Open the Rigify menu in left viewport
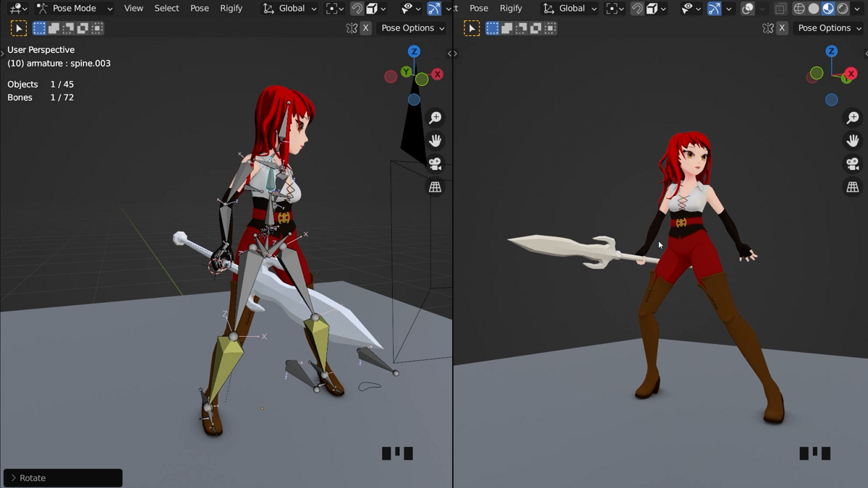 (x=231, y=9)
